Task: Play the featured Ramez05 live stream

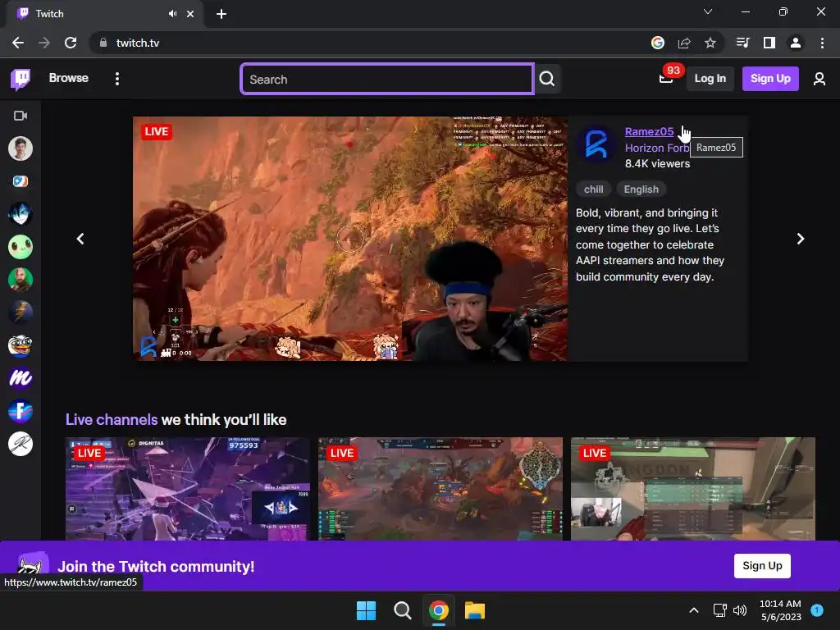Action: pyautogui.click(x=349, y=239)
